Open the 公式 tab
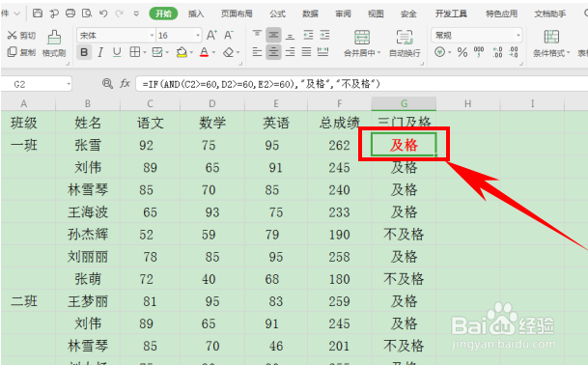588x365 pixels. [x=277, y=14]
